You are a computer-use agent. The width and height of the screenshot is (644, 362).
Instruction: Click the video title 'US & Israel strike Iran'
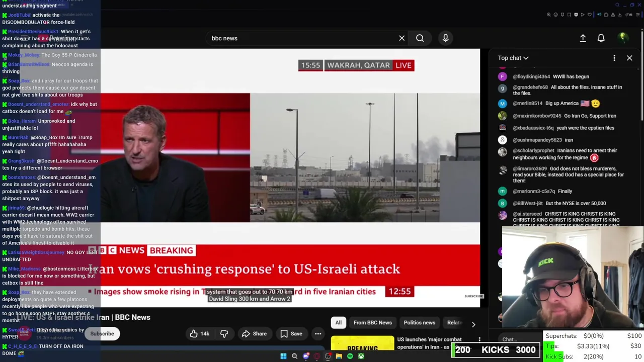[x=84, y=317]
